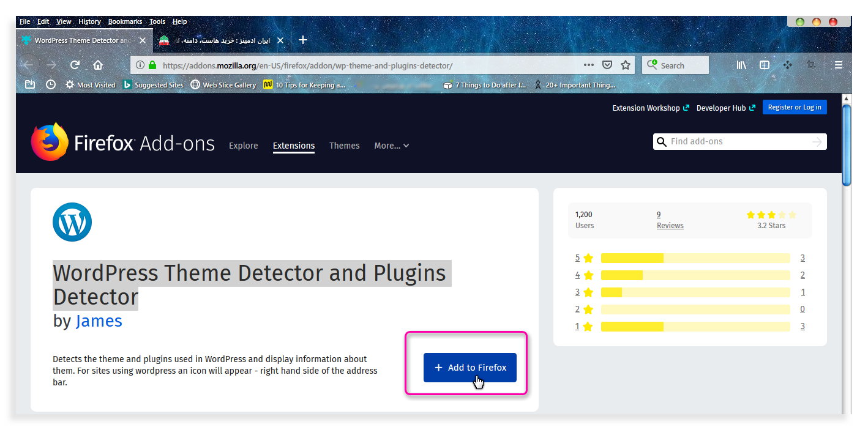This screenshot has width=868, height=430.
Task: Open the Firefox hamburger menu
Action: click(839, 65)
